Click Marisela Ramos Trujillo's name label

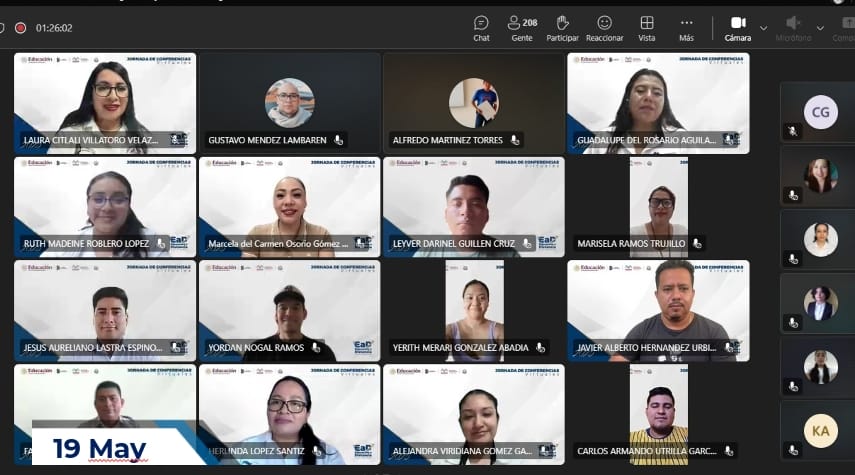point(634,244)
